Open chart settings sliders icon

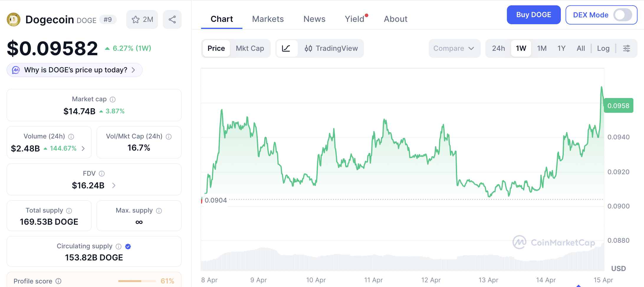pyautogui.click(x=627, y=48)
